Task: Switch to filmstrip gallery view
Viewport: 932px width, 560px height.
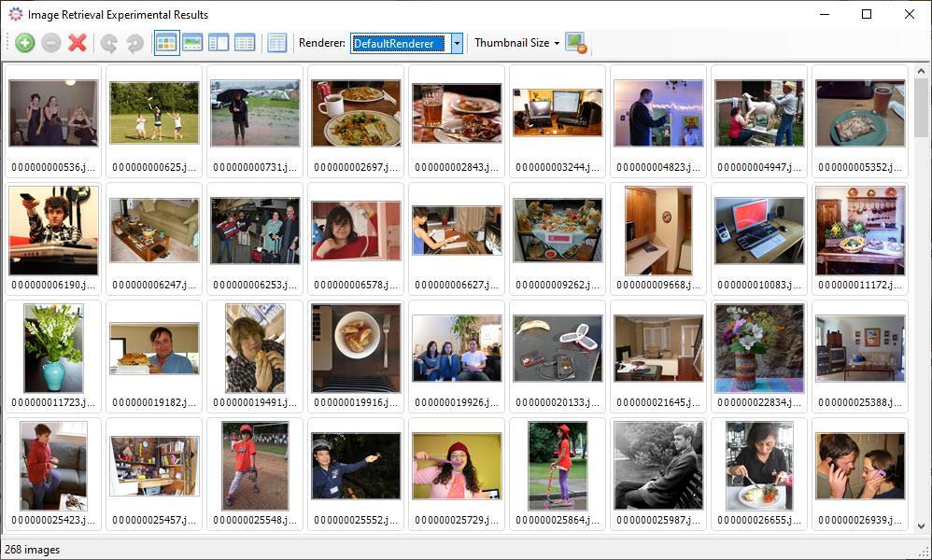Action: click(192, 43)
